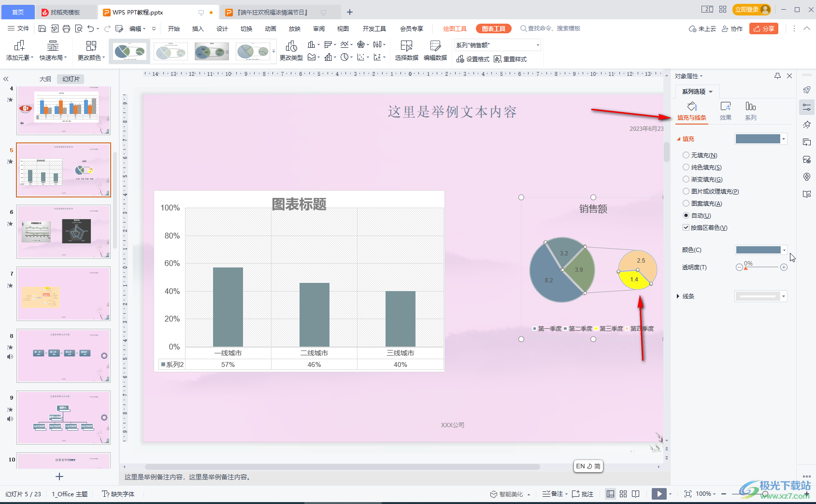Open the Design (设计) ribbon tab
Screen dimensions: 816x504
pos(222,28)
